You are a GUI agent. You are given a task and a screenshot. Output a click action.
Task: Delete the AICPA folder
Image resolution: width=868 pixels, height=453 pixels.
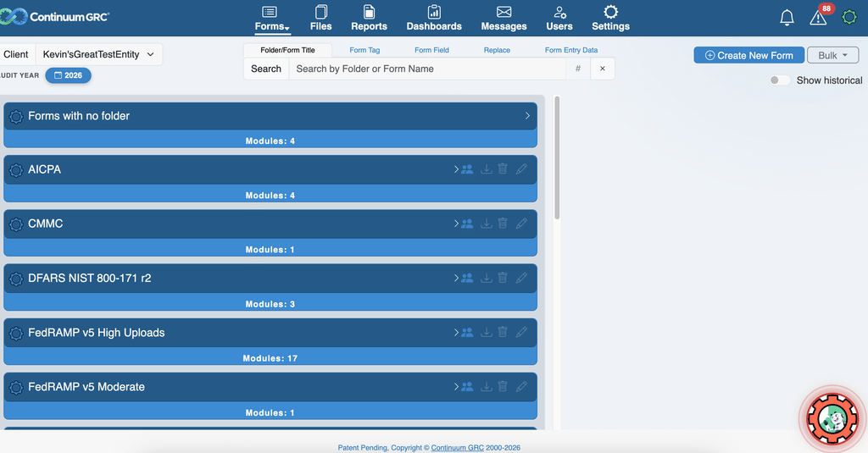click(x=503, y=168)
